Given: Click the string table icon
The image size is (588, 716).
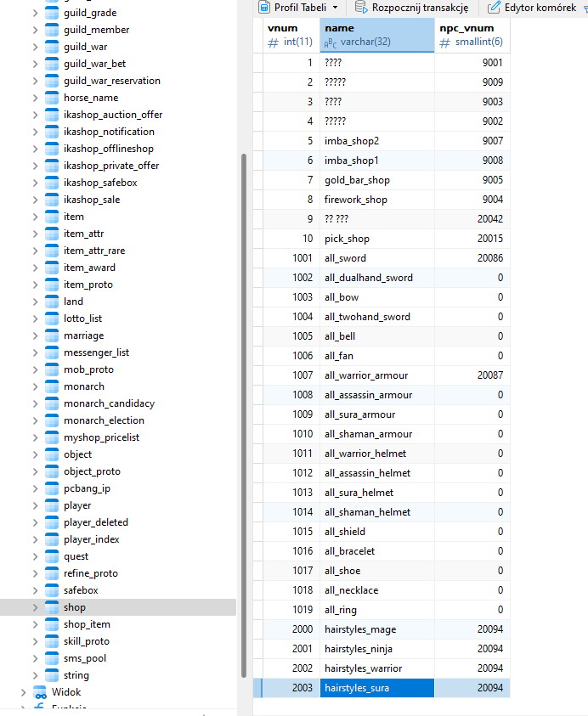Looking at the screenshot, I should click(x=52, y=676).
